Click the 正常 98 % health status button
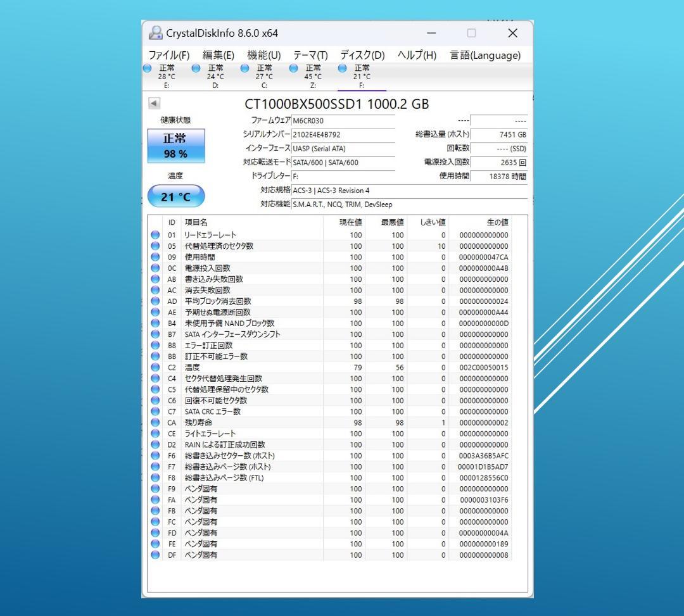This screenshot has width=684, height=616. [176, 146]
